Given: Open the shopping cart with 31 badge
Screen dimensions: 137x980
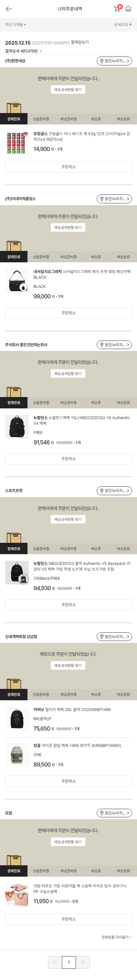Looking at the screenshot, I should [x=117, y=9].
